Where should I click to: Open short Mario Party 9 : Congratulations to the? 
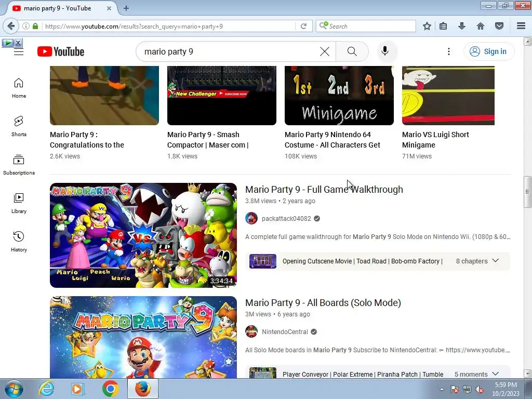[x=87, y=140]
